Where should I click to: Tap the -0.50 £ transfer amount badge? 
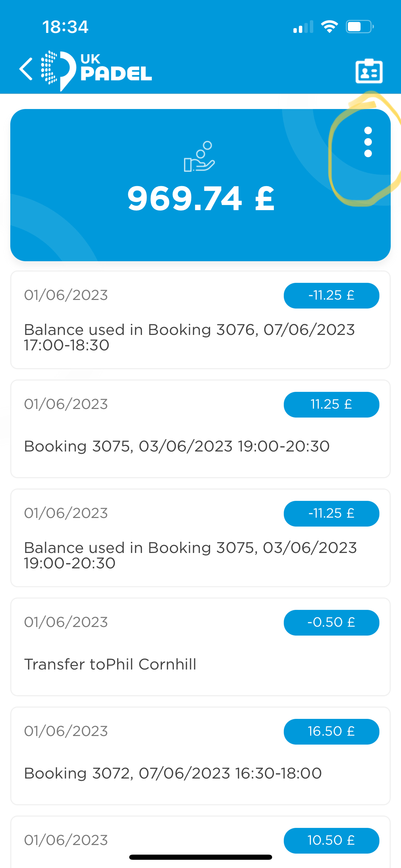331,623
